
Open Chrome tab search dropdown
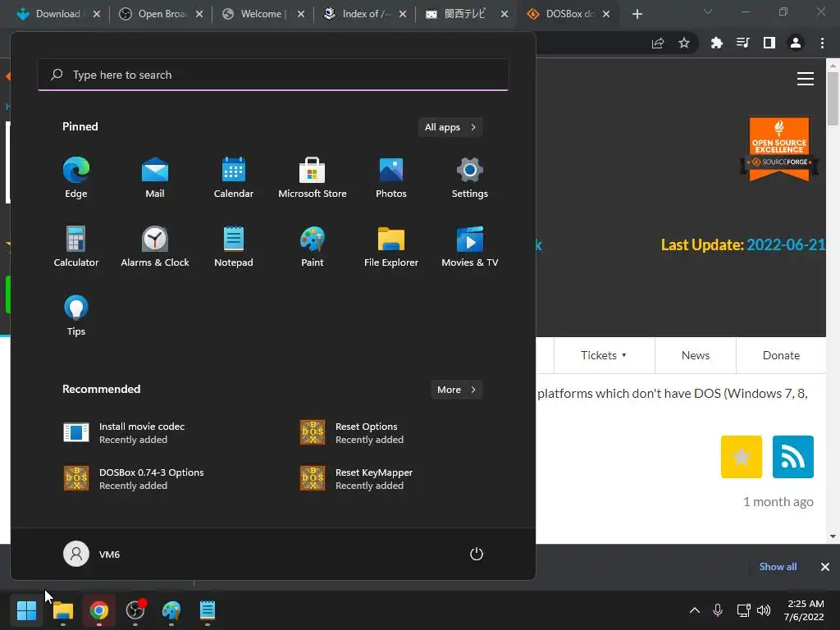[x=708, y=11]
